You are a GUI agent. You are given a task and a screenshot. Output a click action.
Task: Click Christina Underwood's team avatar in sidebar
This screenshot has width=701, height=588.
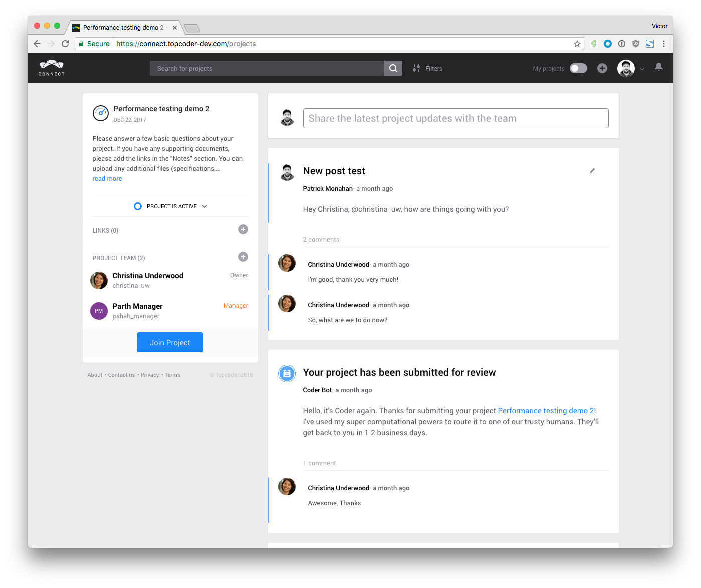[x=99, y=280]
